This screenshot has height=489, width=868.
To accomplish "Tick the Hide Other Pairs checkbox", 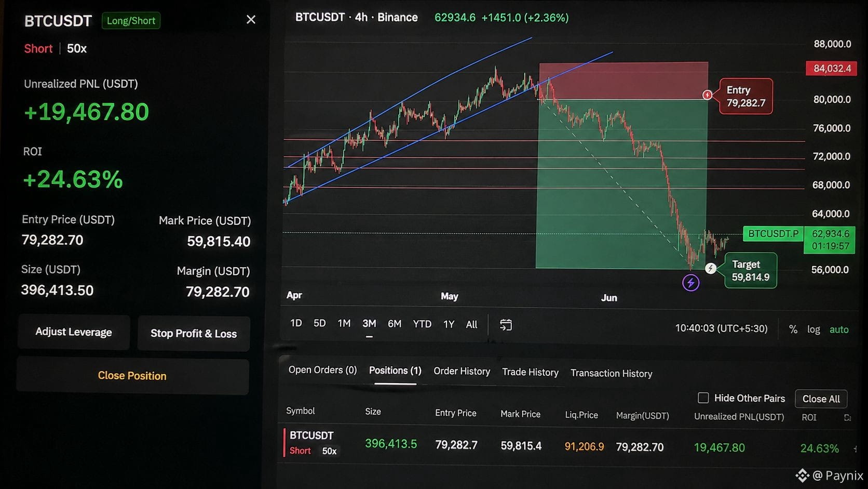I will tap(703, 398).
